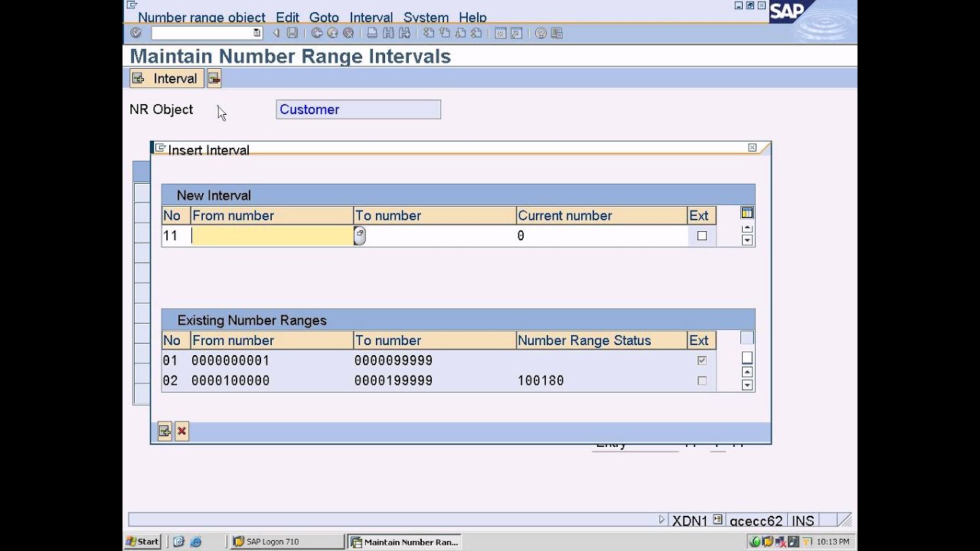Click the Maintain Number Ran... taskbar button
This screenshot has width=980, height=551.
(404, 542)
